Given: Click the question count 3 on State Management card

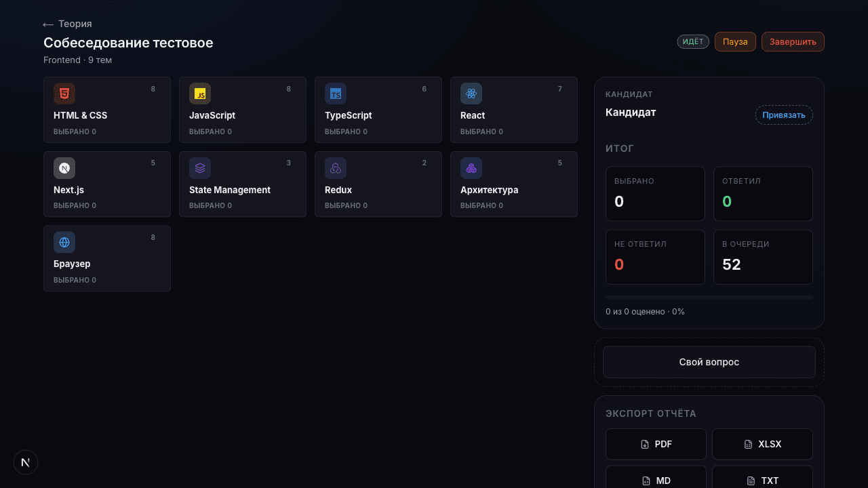Looking at the screenshot, I should [x=289, y=163].
